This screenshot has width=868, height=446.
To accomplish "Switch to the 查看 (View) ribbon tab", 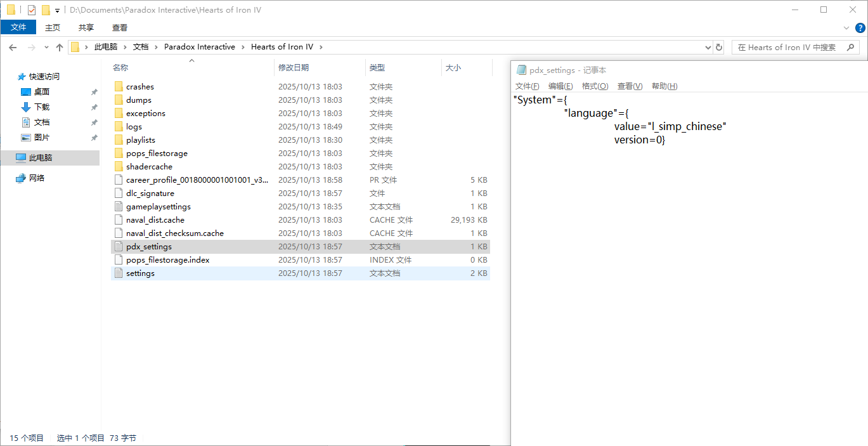I will point(120,27).
